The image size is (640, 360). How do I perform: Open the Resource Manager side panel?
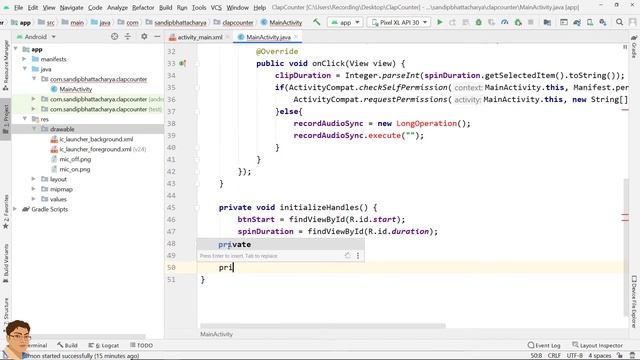(x=6, y=65)
